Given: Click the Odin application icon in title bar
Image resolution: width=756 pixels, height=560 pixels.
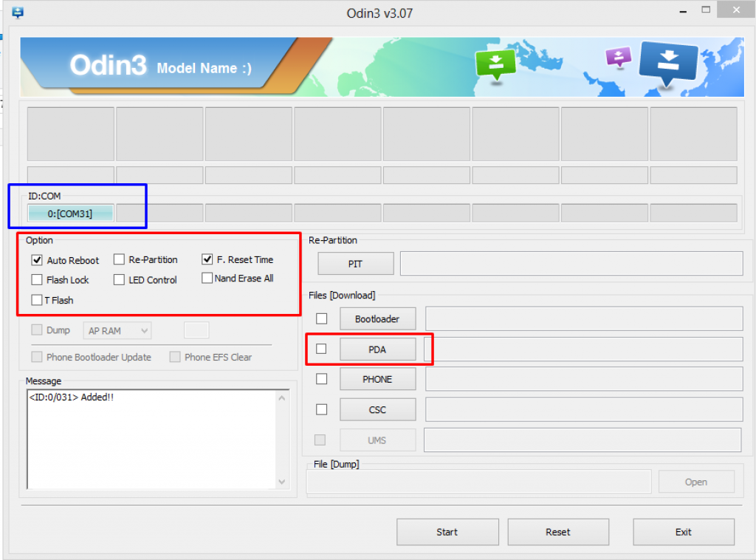Looking at the screenshot, I should pos(16,10).
